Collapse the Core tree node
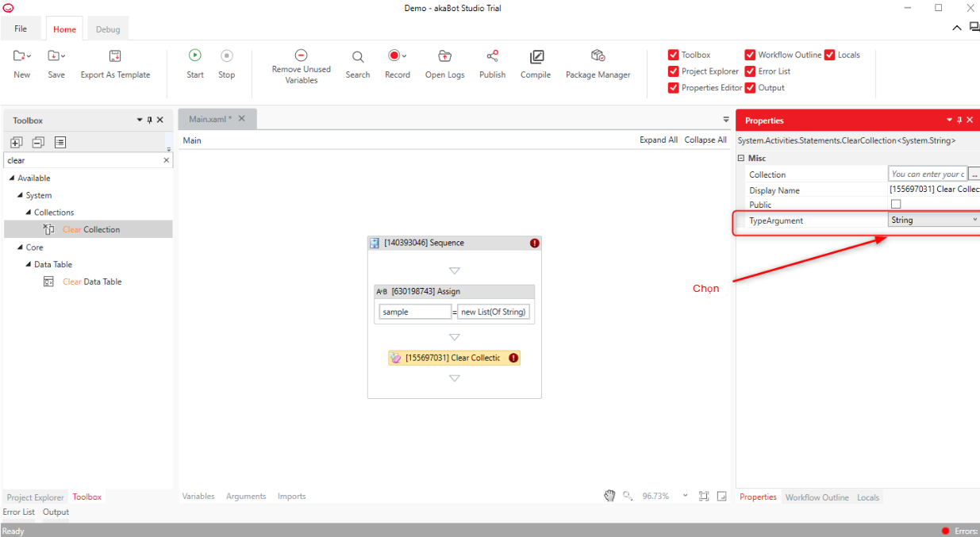980x537 pixels. 20,247
